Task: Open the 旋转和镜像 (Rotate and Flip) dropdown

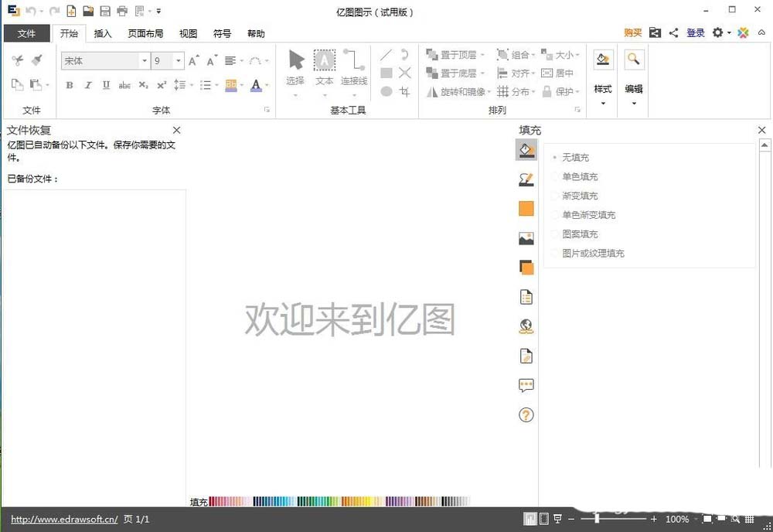Action: coord(456,91)
